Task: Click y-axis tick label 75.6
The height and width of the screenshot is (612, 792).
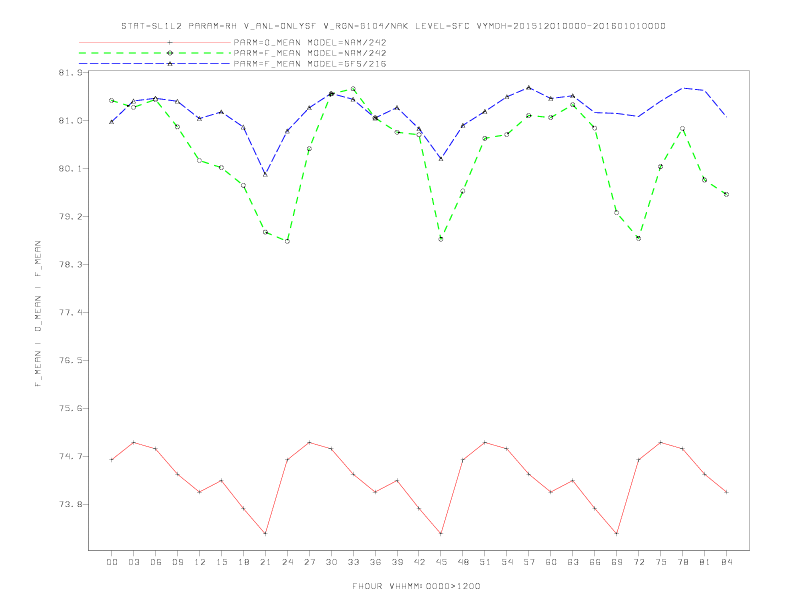Action: click(x=70, y=409)
